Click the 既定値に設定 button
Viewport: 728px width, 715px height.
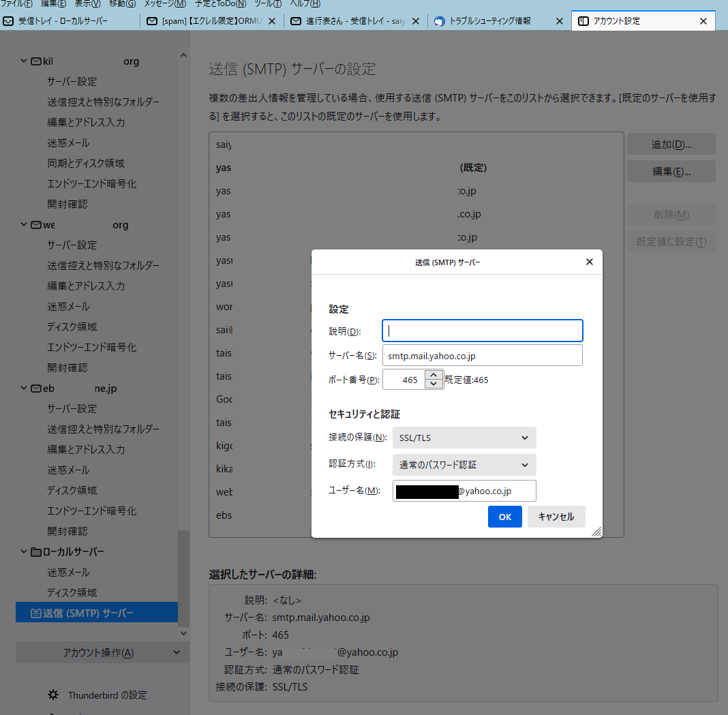click(671, 241)
